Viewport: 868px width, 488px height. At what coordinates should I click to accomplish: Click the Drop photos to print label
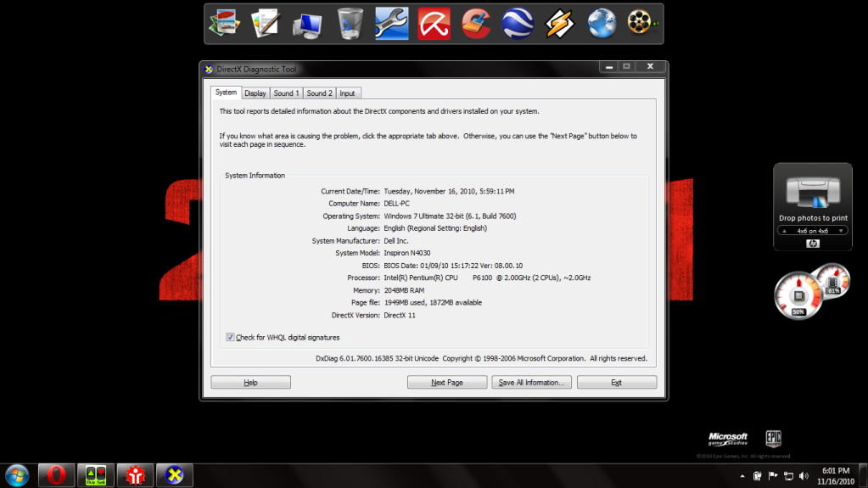[x=813, y=218]
